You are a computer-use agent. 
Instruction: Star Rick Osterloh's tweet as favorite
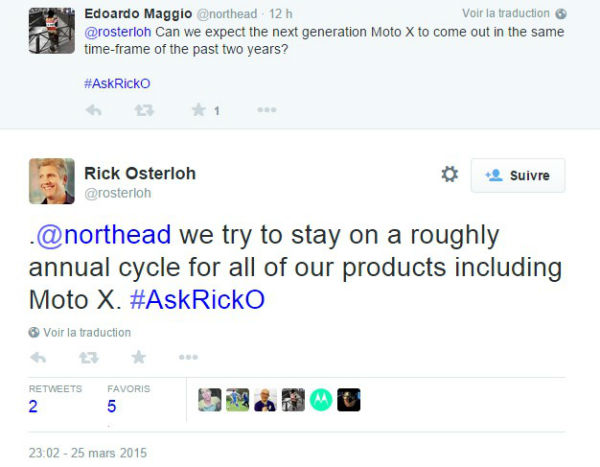[138, 357]
